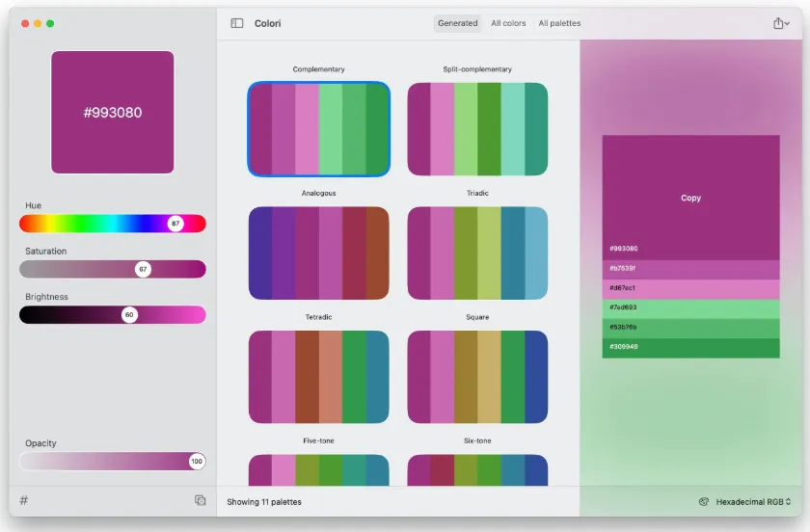Click the copy color icon in sidebar footer

click(x=200, y=500)
